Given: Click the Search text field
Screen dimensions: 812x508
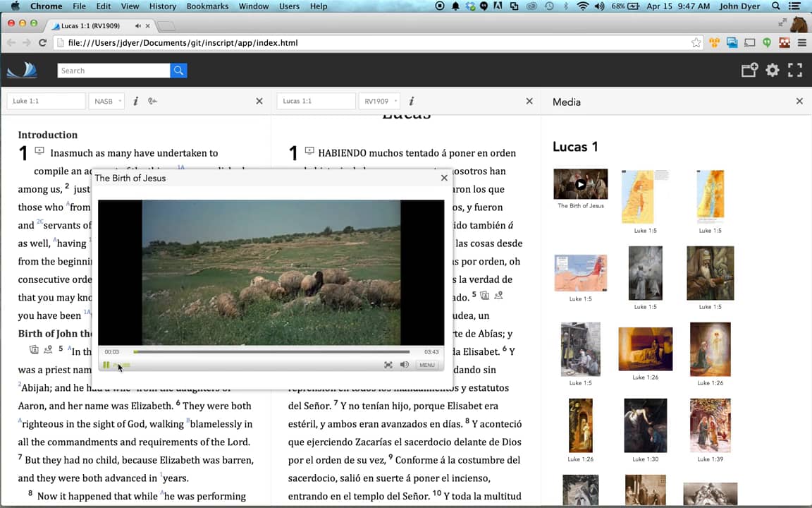Looking at the screenshot, I should (x=113, y=71).
